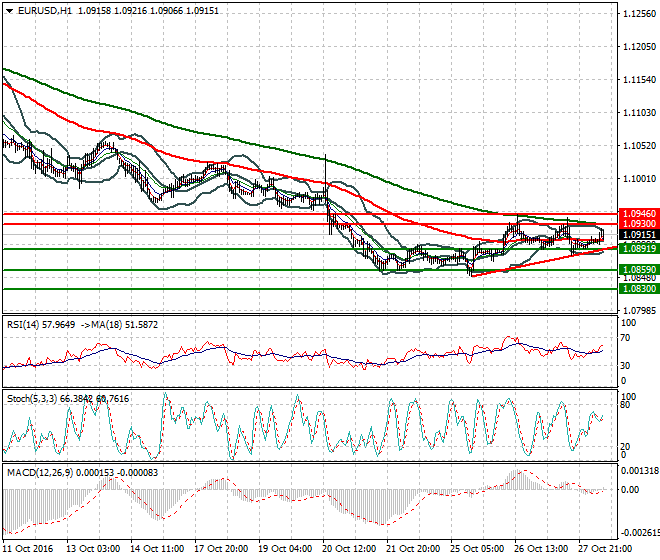Click the 1.07985 price scale value

(639, 311)
